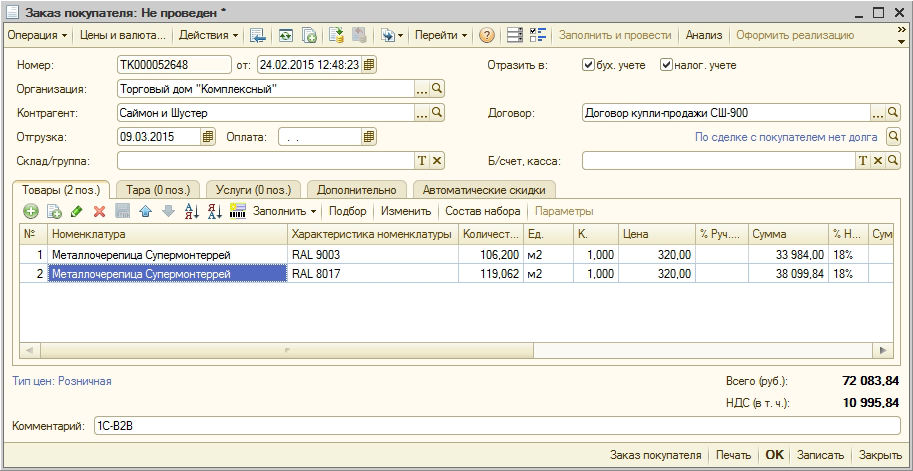The image size is (913, 471).
Task: Sort rows ascending А-Я icon
Action: point(192,211)
